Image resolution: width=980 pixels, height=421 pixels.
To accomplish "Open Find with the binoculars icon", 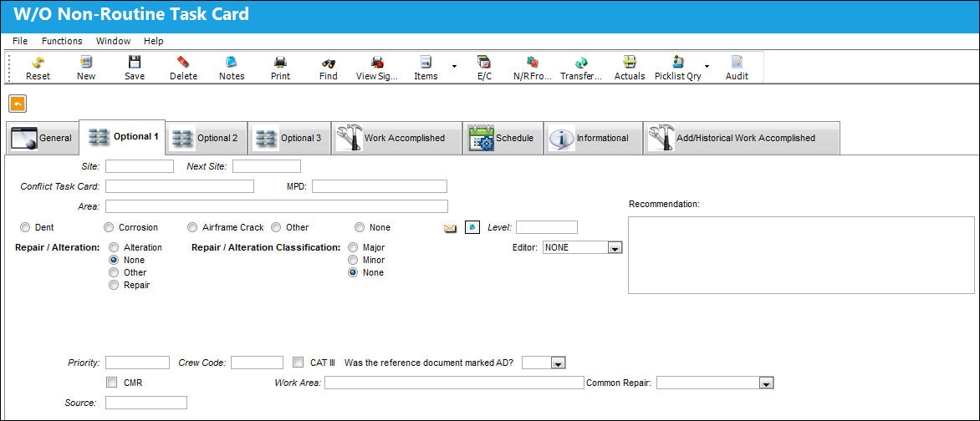I will pos(328,63).
